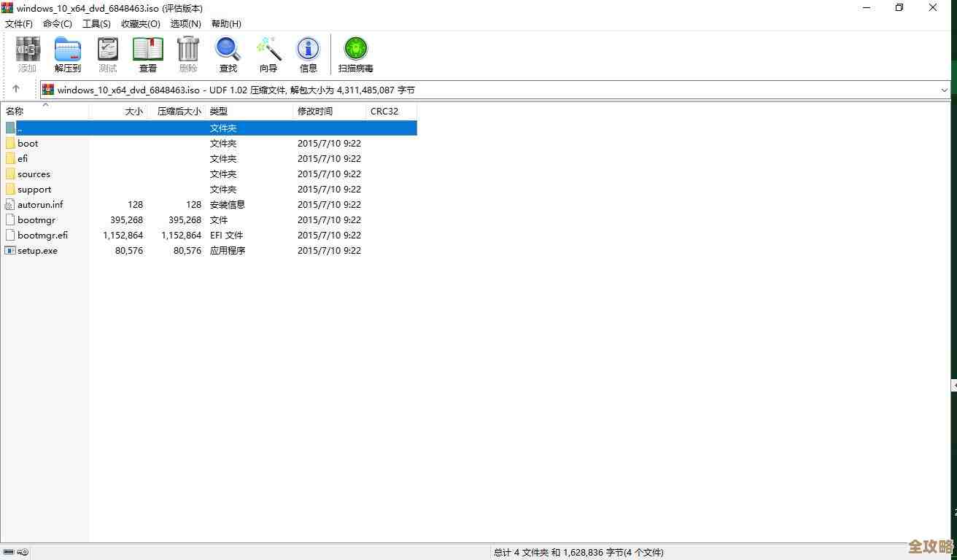Open 查找 (Find) search icon
The height and width of the screenshot is (560, 957).
click(x=228, y=54)
